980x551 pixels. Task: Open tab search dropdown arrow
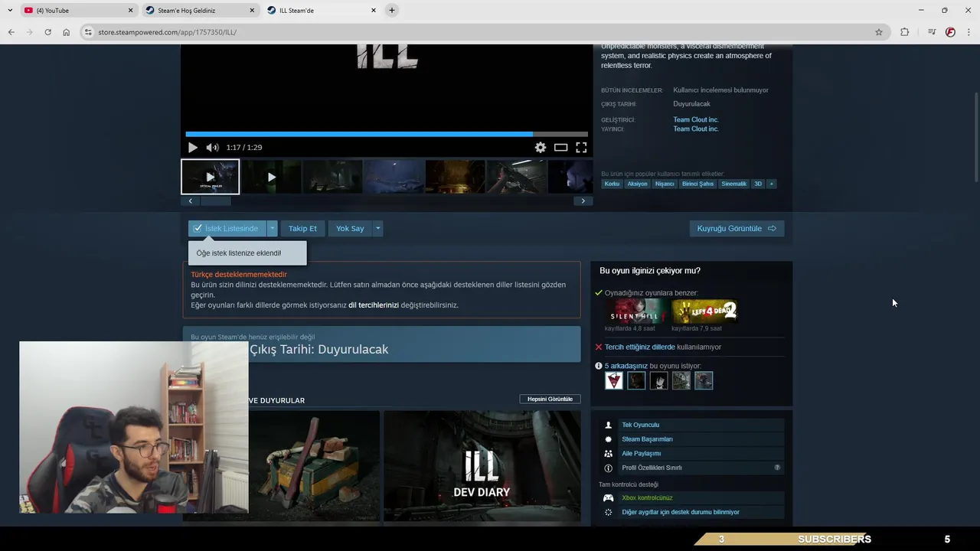pos(10,10)
